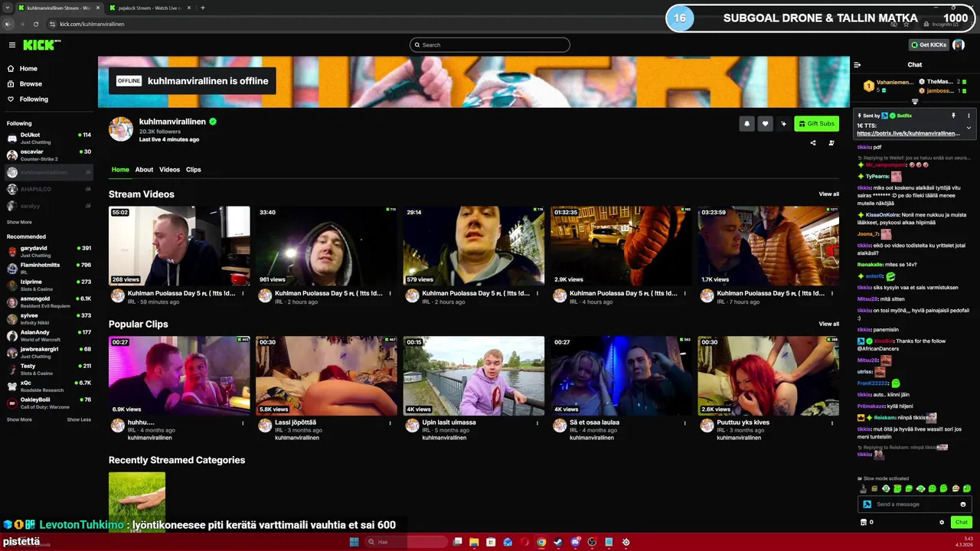Image resolution: width=980 pixels, height=551 pixels.
Task: Open DcUkot in the Following list
Action: click(49, 138)
